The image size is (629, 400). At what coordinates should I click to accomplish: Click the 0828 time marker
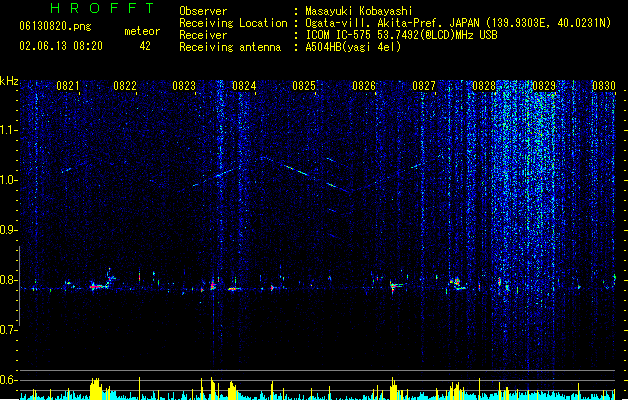(x=484, y=86)
